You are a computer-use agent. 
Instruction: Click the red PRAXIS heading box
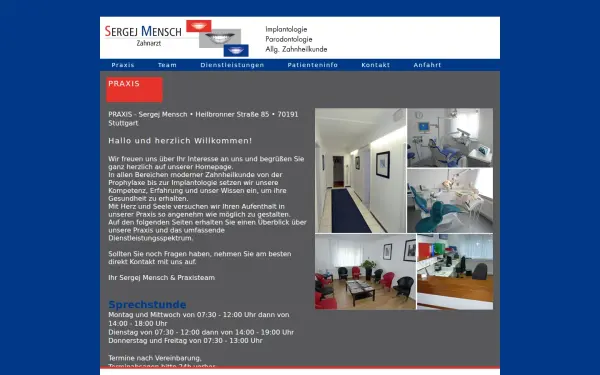pos(134,90)
